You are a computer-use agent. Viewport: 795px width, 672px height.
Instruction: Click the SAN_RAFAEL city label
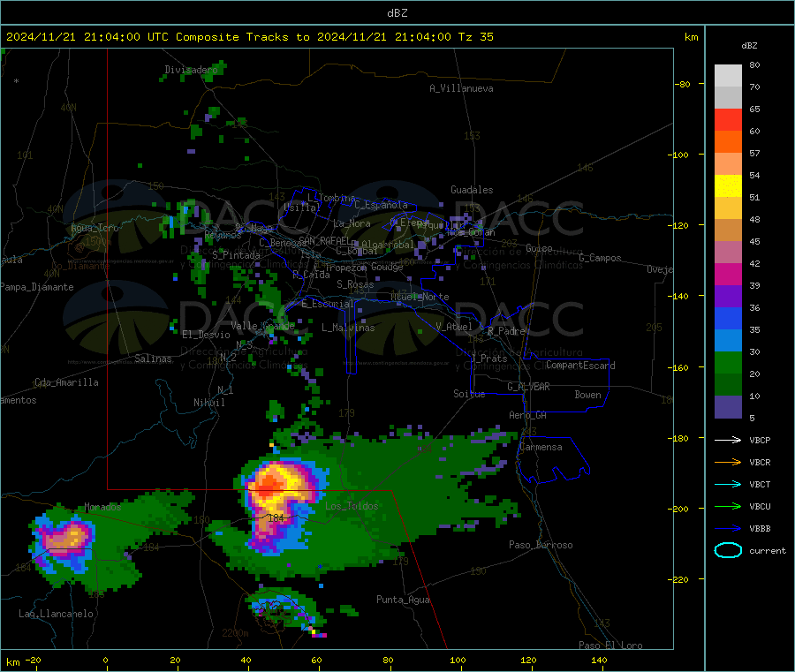(x=325, y=240)
